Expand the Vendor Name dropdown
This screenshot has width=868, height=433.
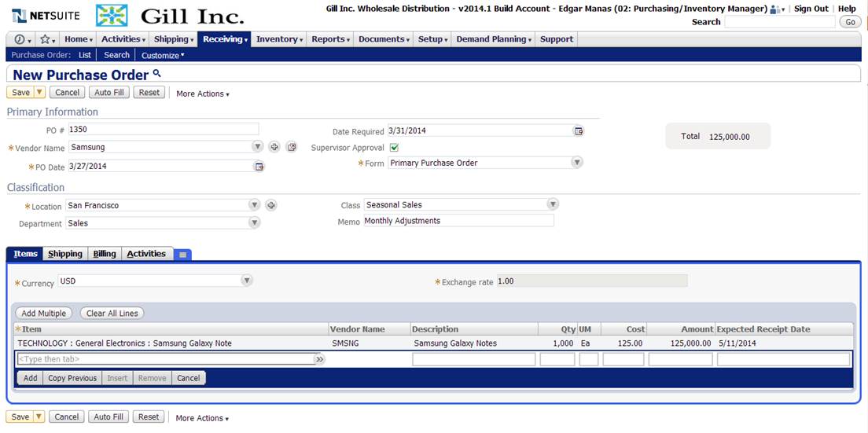point(257,146)
